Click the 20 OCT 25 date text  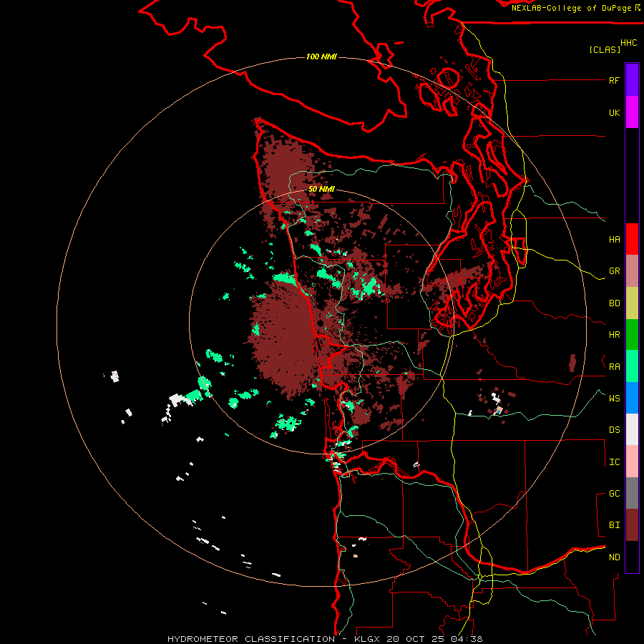coord(416,639)
